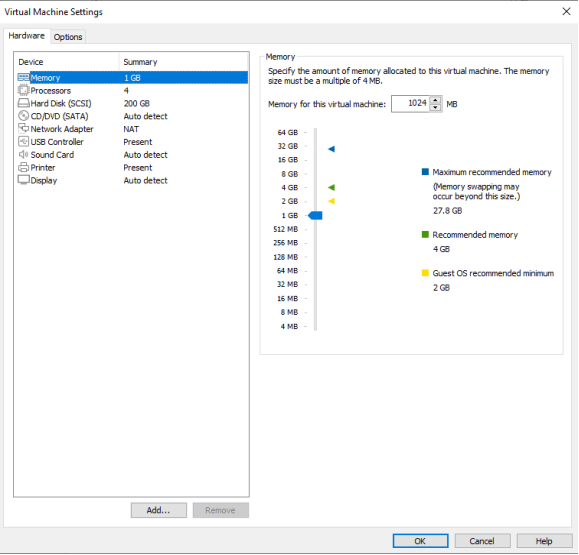This screenshot has width=579, height=555.
Task: Increase memory with the up spinner arrow
Action: point(436,100)
